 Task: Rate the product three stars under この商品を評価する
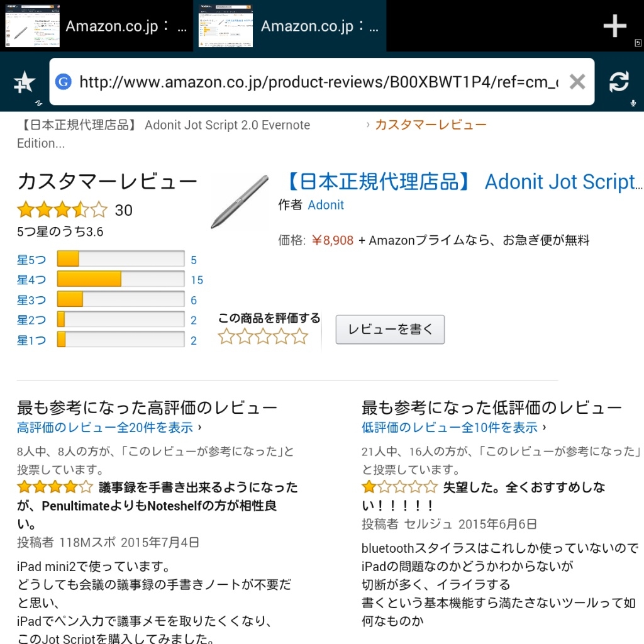[263, 336]
